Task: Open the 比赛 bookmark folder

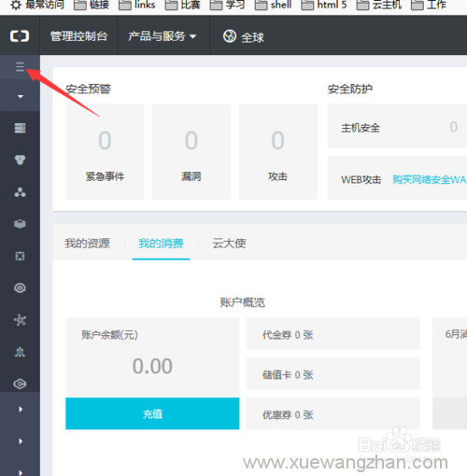Action: [x=182, y=5]
